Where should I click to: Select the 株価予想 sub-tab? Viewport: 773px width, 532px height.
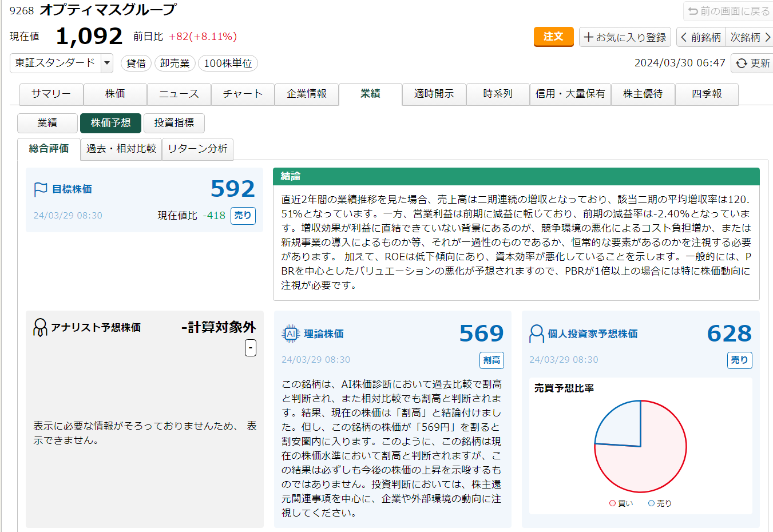tap(110, 123)
